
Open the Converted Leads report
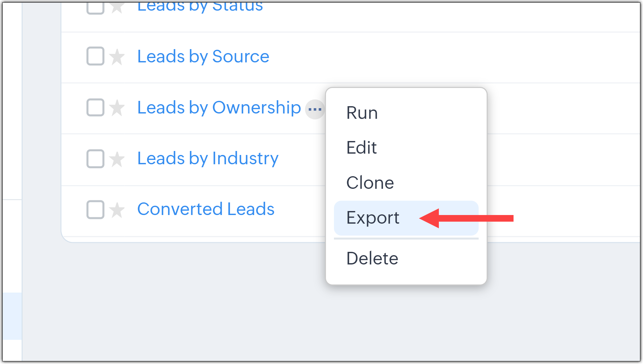click(206, 209)
